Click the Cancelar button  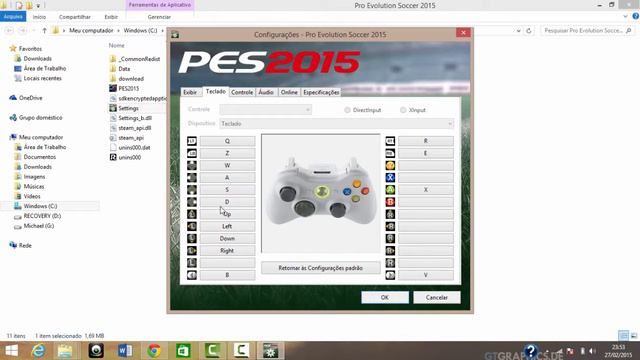click(437, 298)
